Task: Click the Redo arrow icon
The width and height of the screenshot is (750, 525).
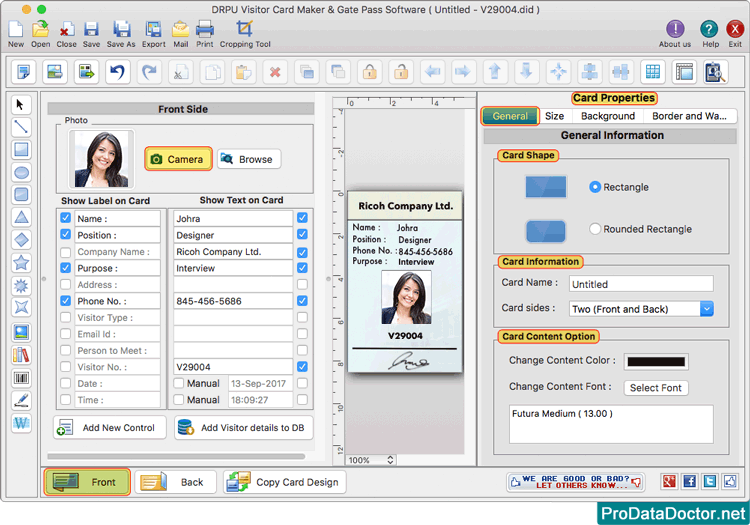Action: tap(149, 72)
